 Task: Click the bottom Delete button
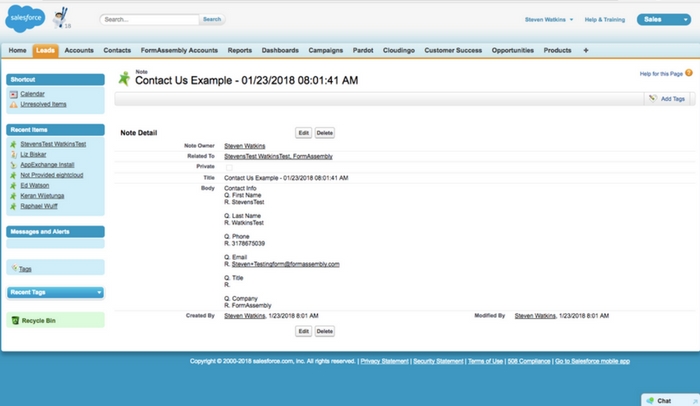pos(325,331)
